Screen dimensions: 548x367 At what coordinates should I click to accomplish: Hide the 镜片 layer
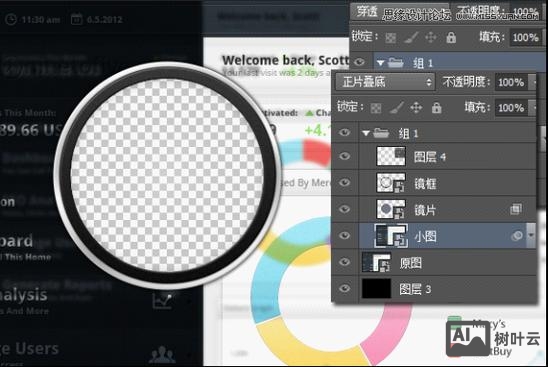pyautogui.click(x=345, y=209)
